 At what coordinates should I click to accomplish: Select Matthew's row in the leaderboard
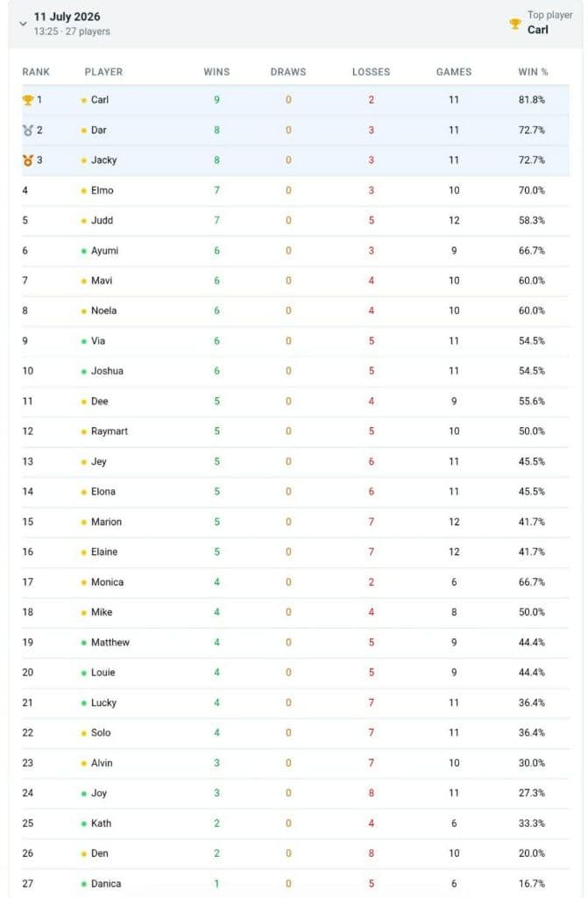coord(295,643)
